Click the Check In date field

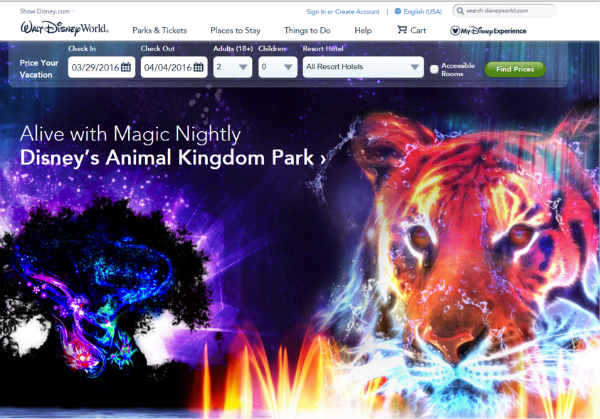(x=101, y=67)
